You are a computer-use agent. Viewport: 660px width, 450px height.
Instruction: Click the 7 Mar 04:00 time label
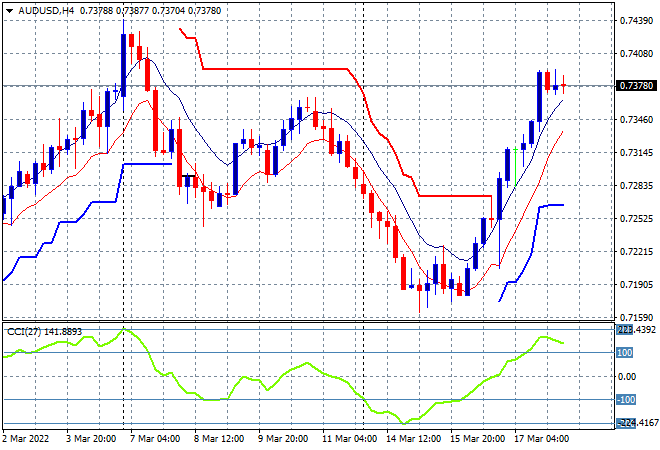click(x=154, y=439)
